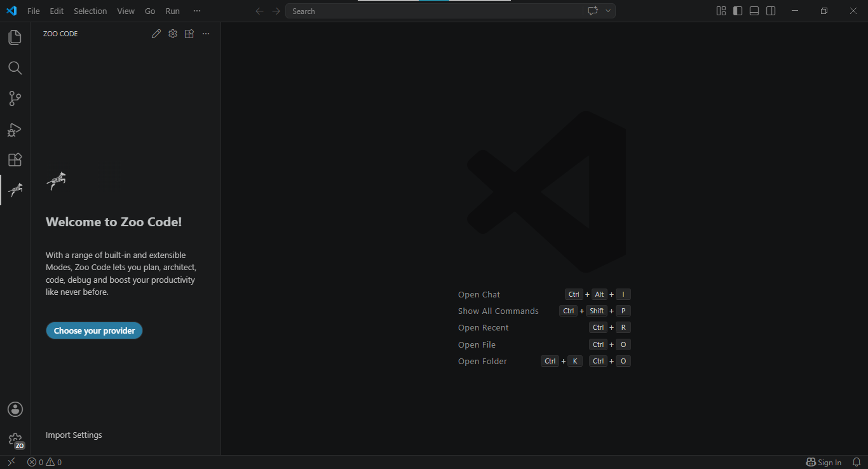
Task: Open the Explorer view in the activity bar
Action: coord(15,37)
